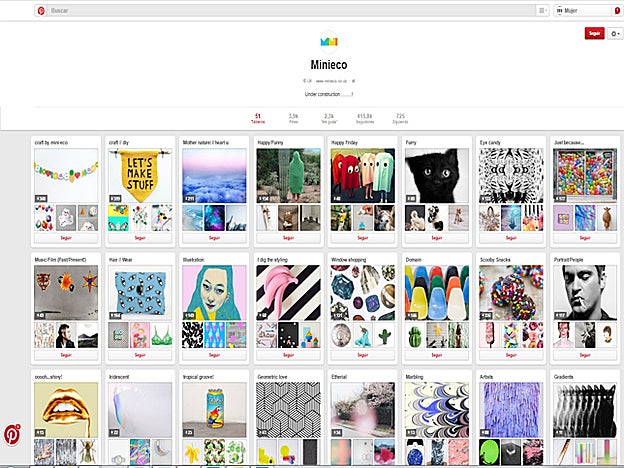Screen dimensions: 624x468
Task: Switch to the 3,5k Pines tab
Action: click(293, 118)
